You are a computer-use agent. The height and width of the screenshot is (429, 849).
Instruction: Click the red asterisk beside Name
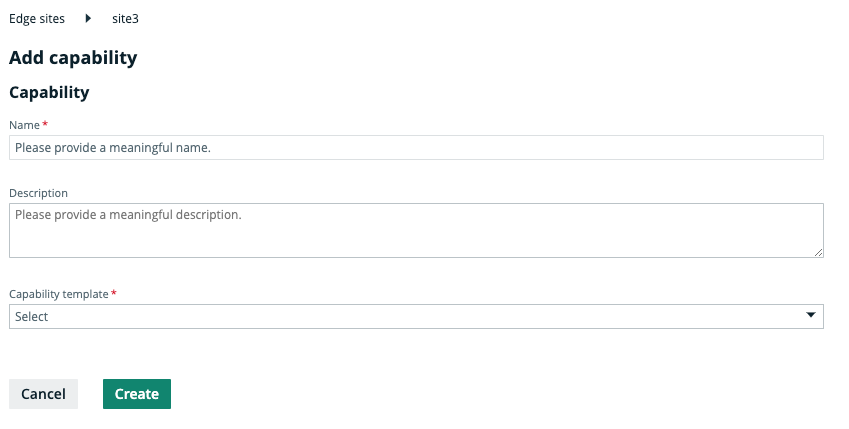[45, 125]
